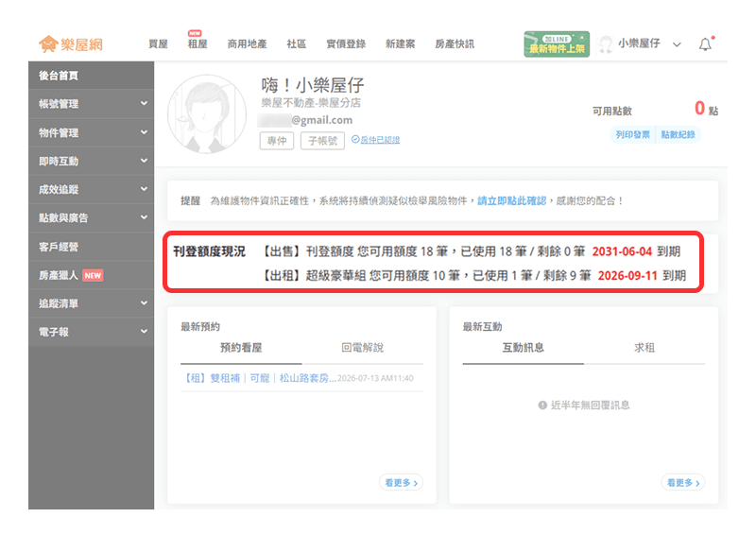Screen dimensions: 756x535
Task: Click the 專仲 tag button
Action: [277, 141]
